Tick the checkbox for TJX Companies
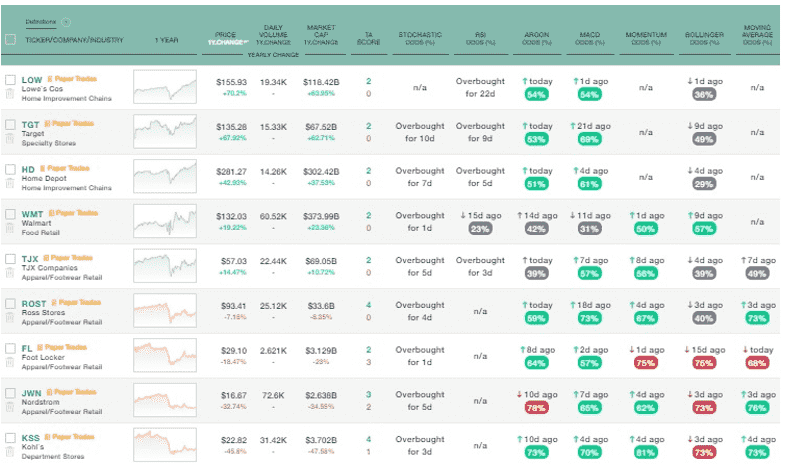785x476 pixels. click(x=10, y=258)
